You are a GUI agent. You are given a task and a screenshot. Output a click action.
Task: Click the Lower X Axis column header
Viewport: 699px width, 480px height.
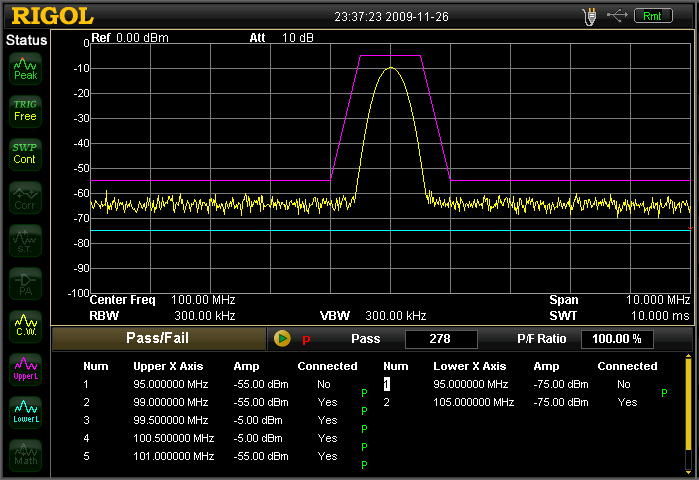pos(469,366)
